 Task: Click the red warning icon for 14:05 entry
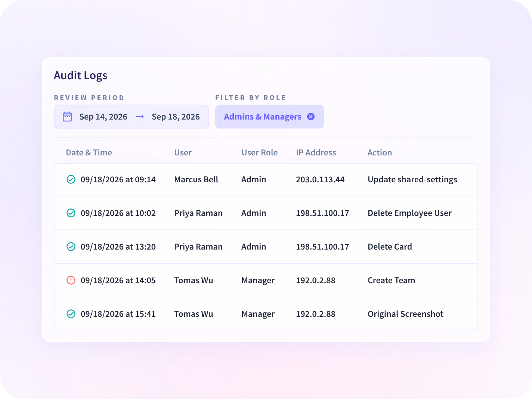coord(71,280)
